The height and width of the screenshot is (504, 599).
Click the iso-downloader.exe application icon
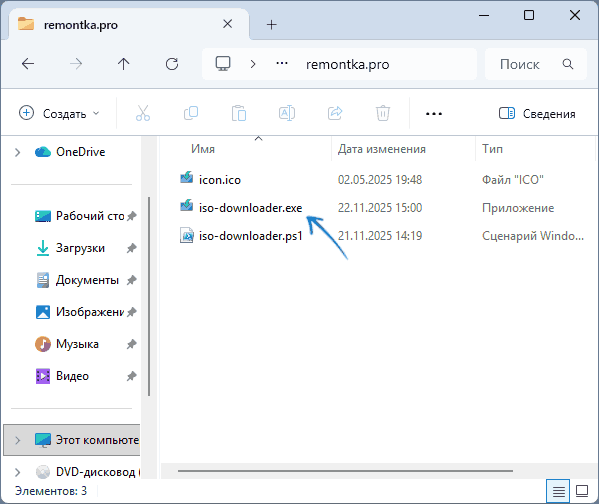click(186, 207)
